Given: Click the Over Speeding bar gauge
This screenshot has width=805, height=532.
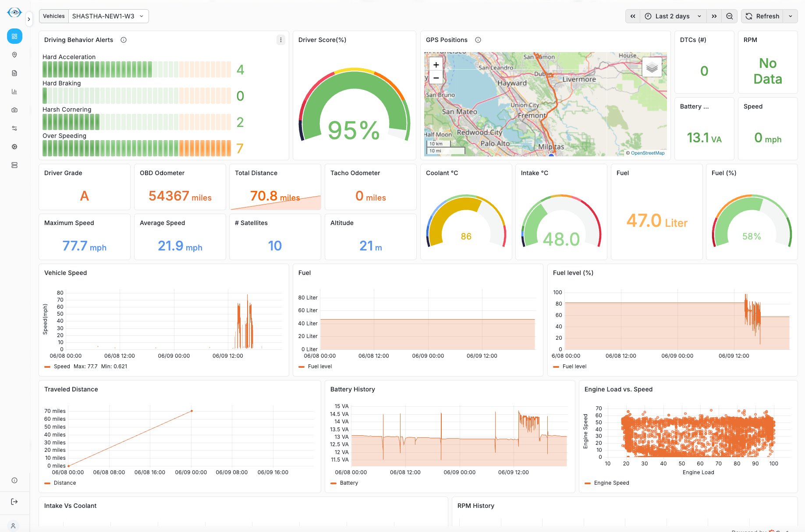Looking at the screenshot, I should 137,148.
